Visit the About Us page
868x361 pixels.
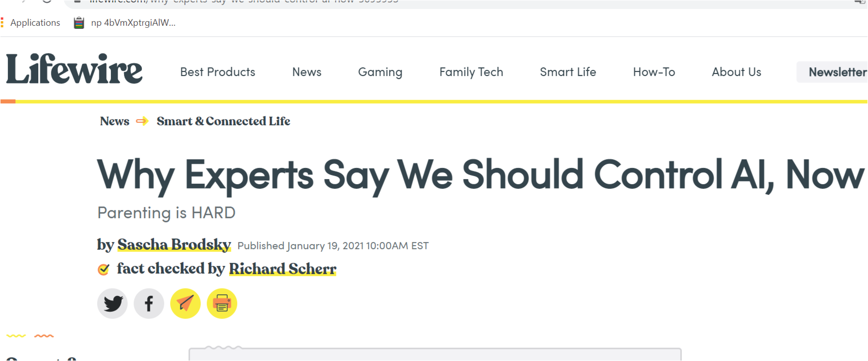coord(736,72)
